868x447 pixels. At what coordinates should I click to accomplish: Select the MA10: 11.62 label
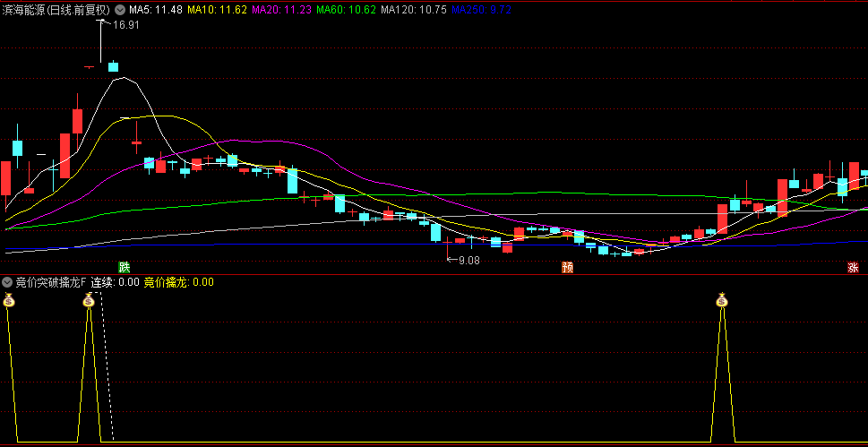point(217,10)
